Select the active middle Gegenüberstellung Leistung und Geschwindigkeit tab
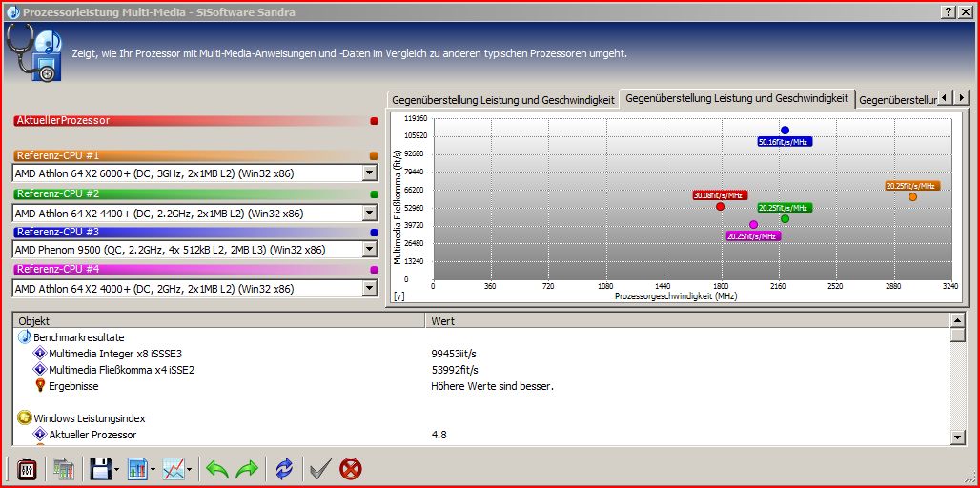This screenshot has height=488, width=980. pos(737,99)
